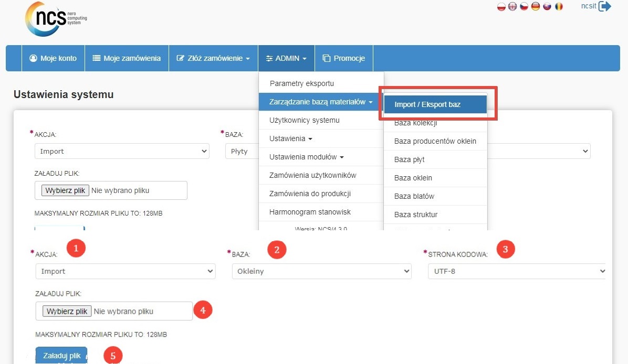Select the English UK flag icon
The width and height of the screenshot is (628, 364).
point(512,7)
